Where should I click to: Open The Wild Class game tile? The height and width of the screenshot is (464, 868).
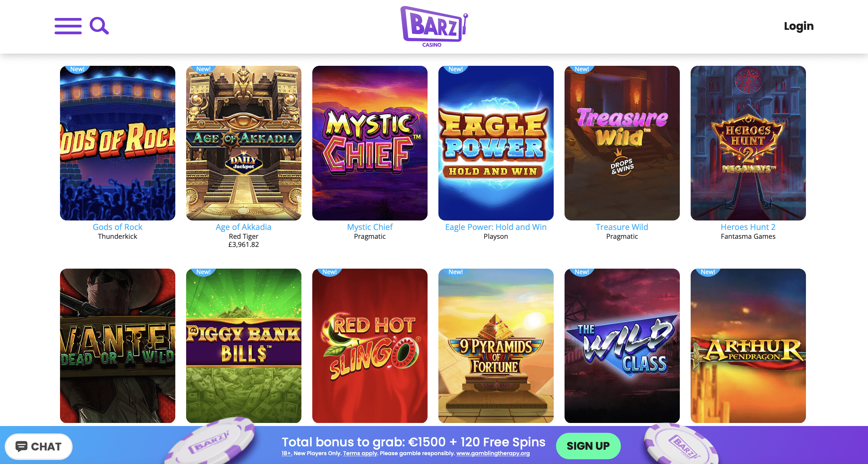[622, 346]
